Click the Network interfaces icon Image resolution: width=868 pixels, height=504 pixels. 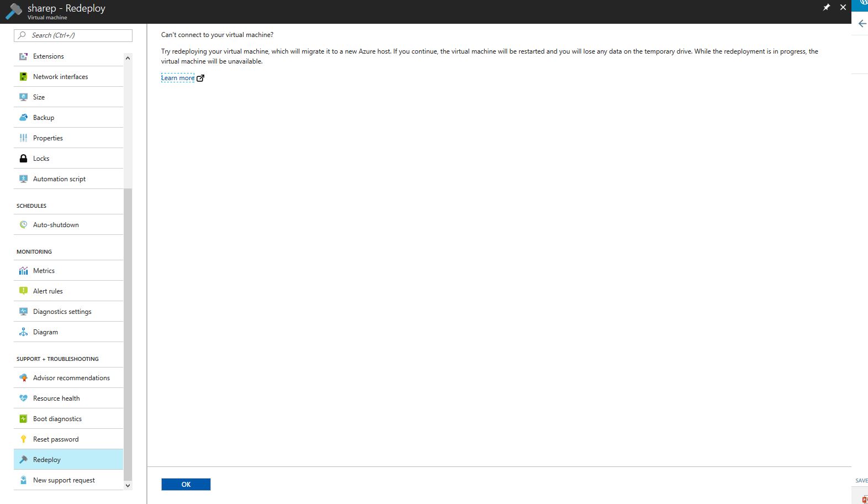tap(23, 77)
